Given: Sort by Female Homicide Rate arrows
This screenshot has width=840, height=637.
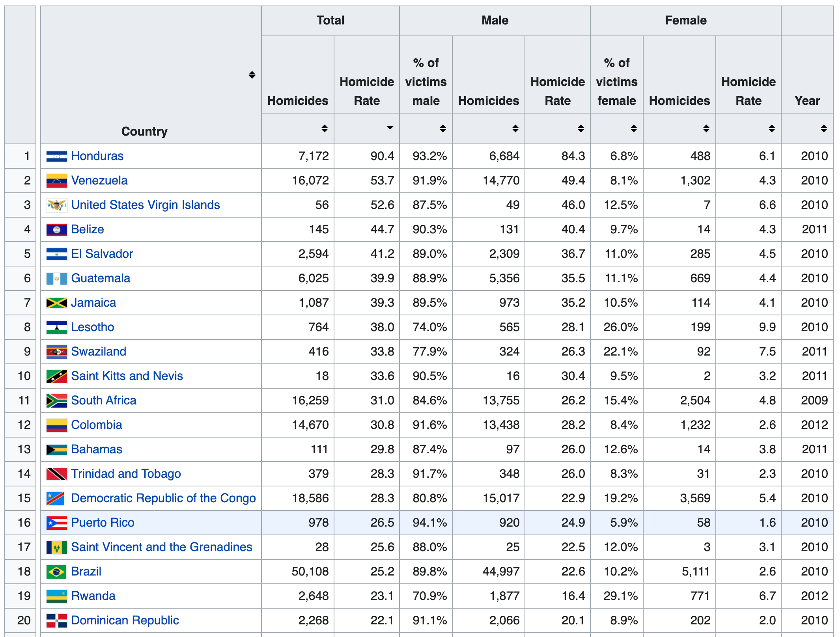Looking at the screenshot, I should pyautogui.click(x=771, y=129).
